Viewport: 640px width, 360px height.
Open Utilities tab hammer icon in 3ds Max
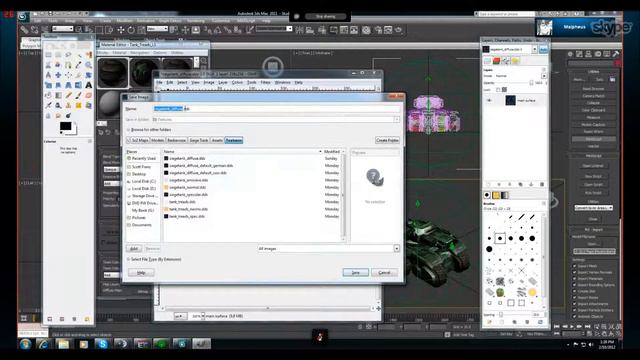coord(616,54)
